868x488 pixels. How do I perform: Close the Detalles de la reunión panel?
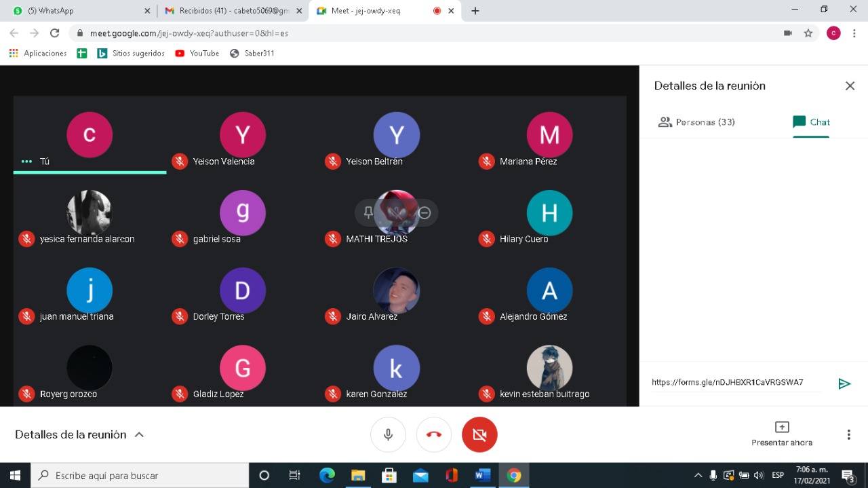pyautogui.click(x=850, y=86)
